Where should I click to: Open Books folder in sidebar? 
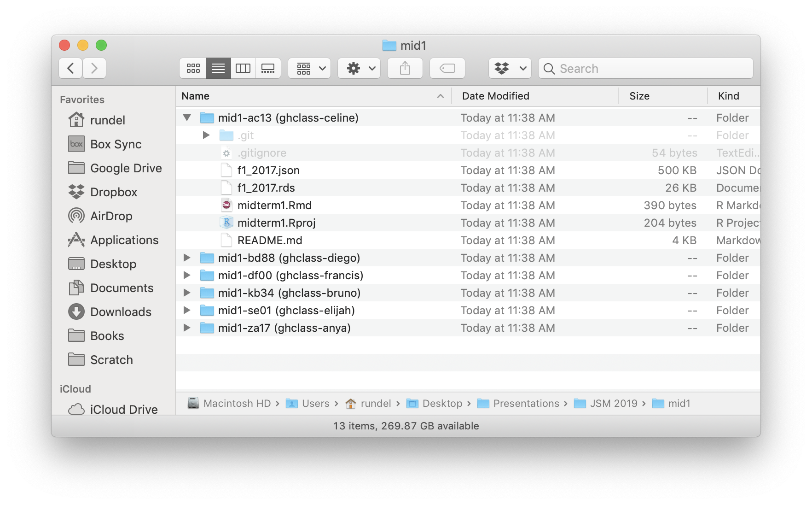click(x=96, y=336)
